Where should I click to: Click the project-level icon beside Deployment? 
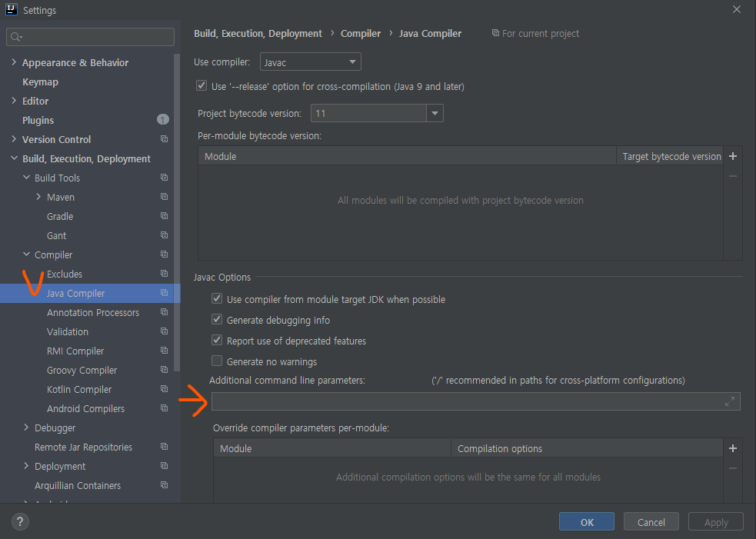click(164, 466)
